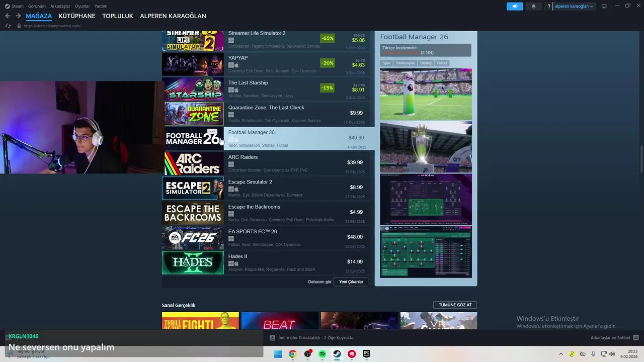
Task: Open Epic Games Launcher from taskbar
Action: coord(367,354)
